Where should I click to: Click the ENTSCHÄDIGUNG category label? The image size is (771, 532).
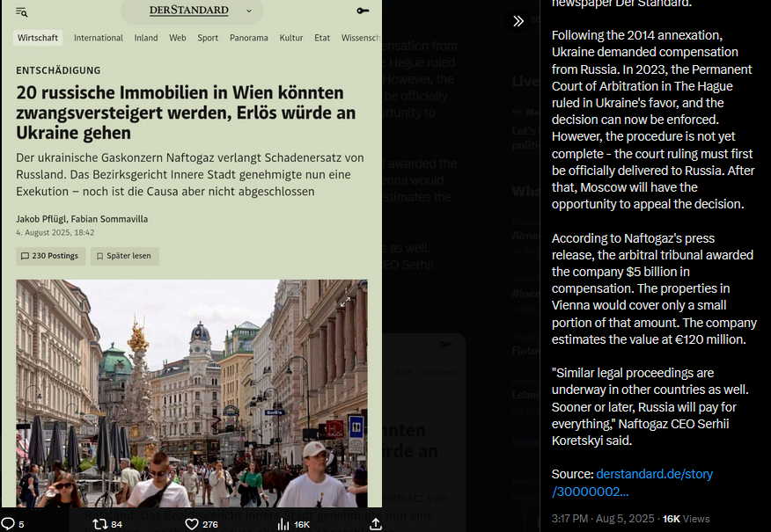58,70
